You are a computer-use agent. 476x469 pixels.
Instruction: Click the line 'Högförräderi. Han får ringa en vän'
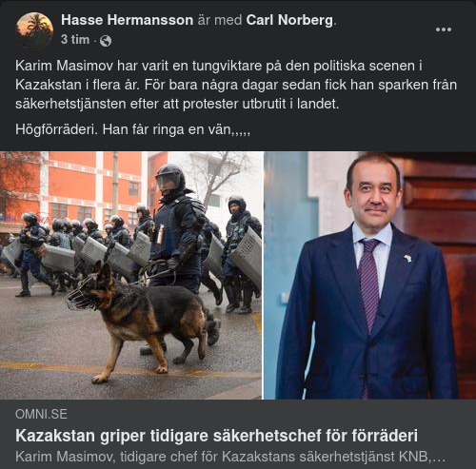[132, 129]
